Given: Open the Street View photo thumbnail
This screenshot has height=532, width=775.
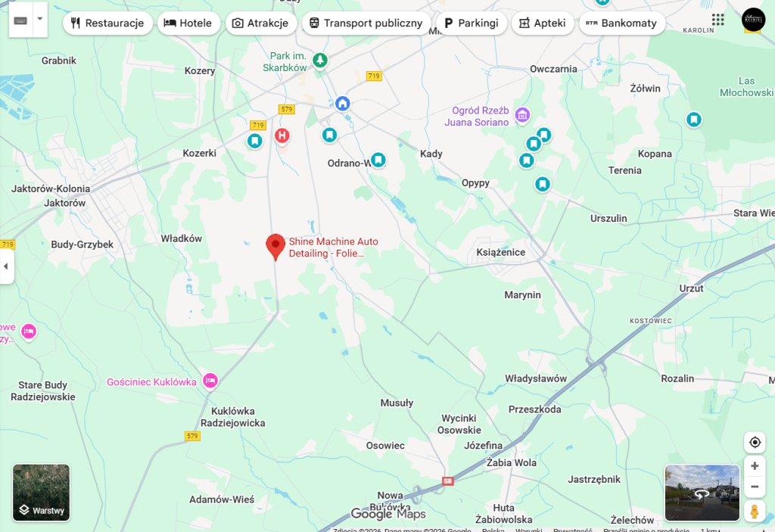Looking at the screenshot, I should coord(702,493).
